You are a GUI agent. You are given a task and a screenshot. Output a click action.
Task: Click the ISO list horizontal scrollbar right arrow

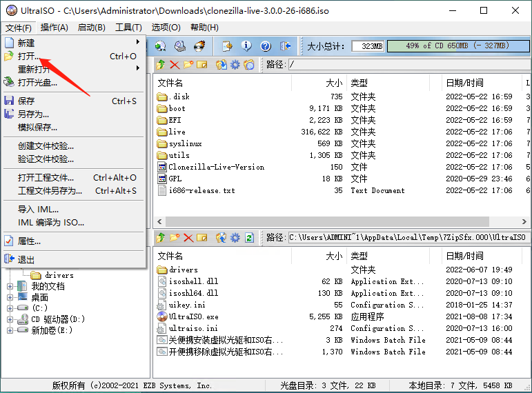click(x=524, y=222)
